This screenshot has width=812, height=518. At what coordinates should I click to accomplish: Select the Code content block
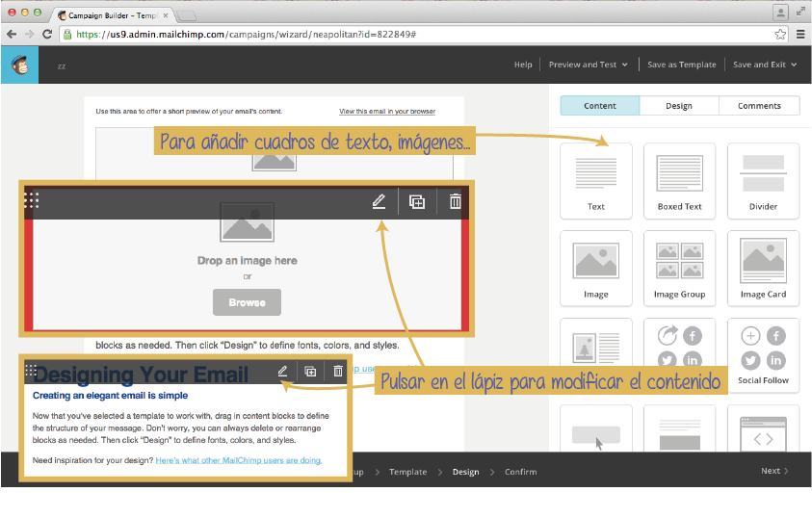763,428
